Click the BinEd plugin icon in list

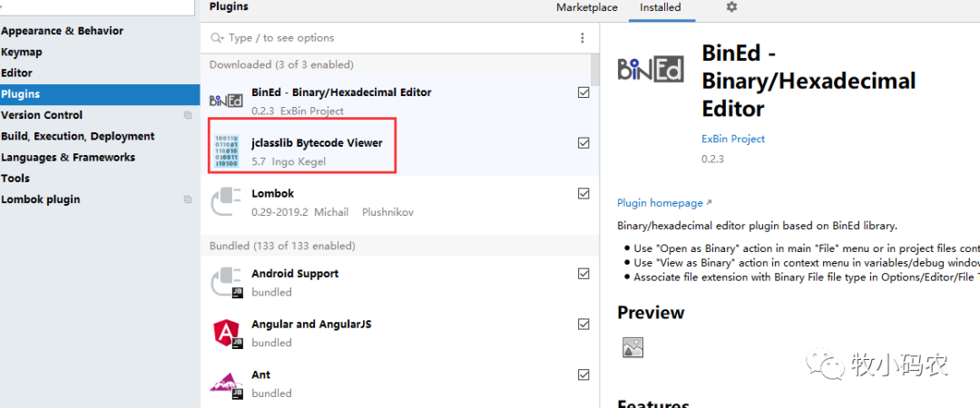click(x=226, y=101)
